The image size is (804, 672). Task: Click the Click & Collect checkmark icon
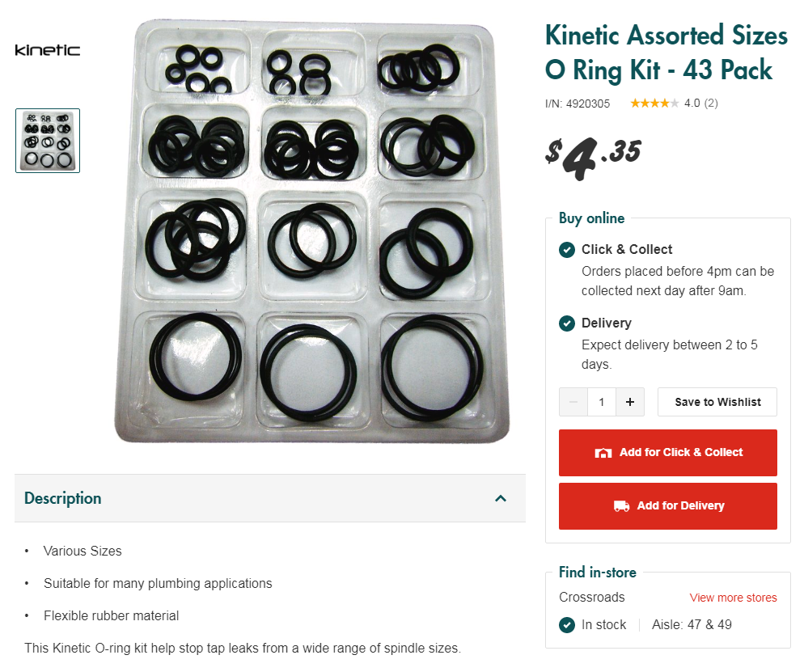coord(566,250)
